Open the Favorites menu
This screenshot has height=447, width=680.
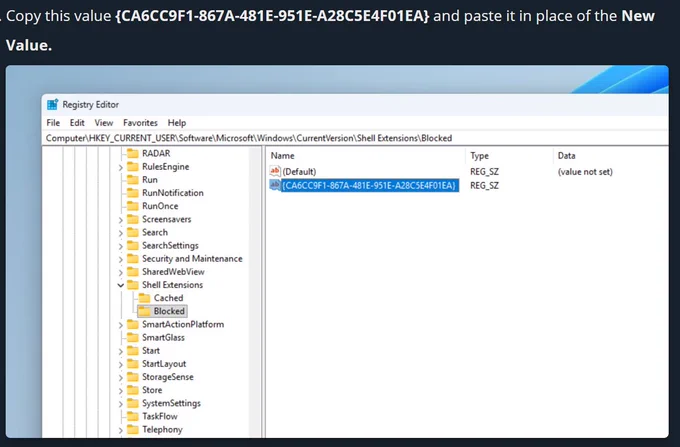[x=140, y=122]
